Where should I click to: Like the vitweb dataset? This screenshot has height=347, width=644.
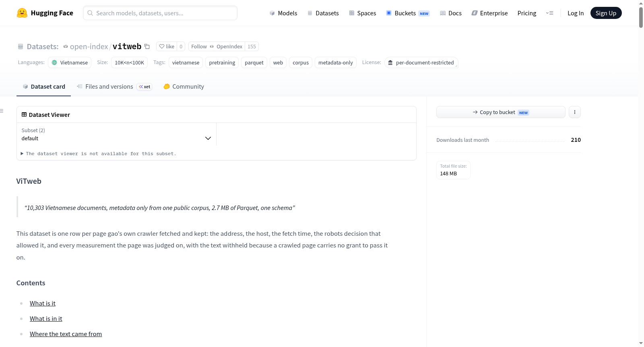coord(167,46)
